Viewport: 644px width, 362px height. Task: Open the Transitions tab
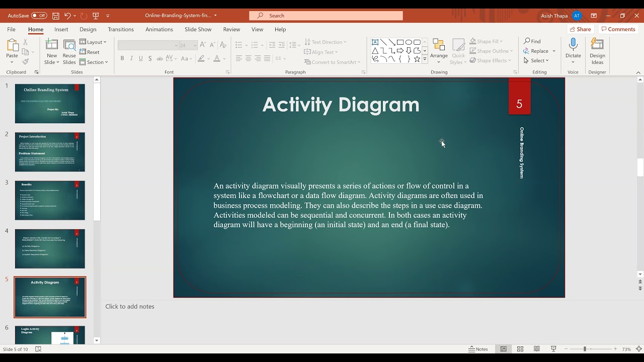click(121, 29)
